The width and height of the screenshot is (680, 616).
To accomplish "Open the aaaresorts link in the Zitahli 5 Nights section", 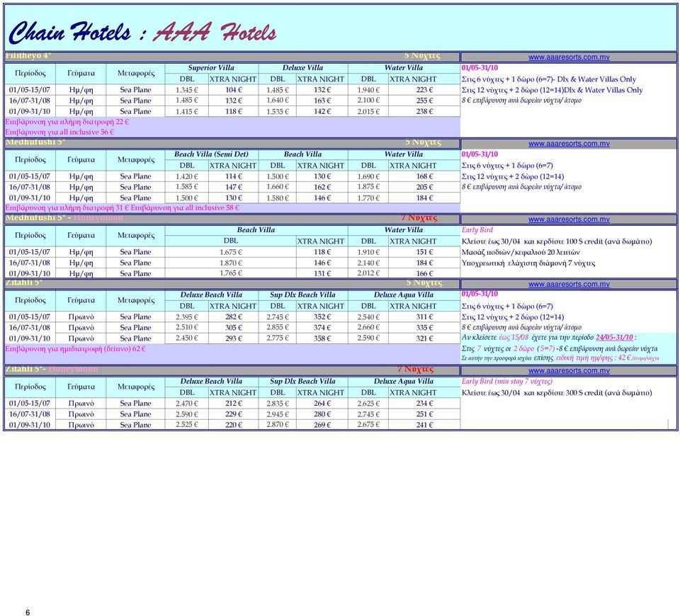I will click(x=569, y=285).
